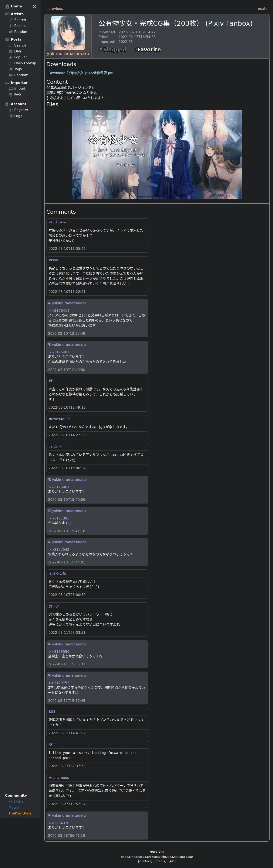Click the Artists section heading icon
The width and height of the screenshot is (273, 868).
click(7, 14)
